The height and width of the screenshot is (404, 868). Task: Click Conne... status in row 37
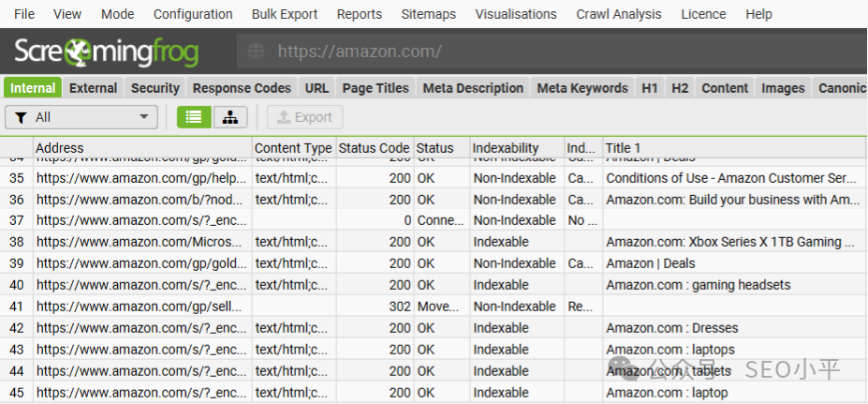click(x=441, y=220)
